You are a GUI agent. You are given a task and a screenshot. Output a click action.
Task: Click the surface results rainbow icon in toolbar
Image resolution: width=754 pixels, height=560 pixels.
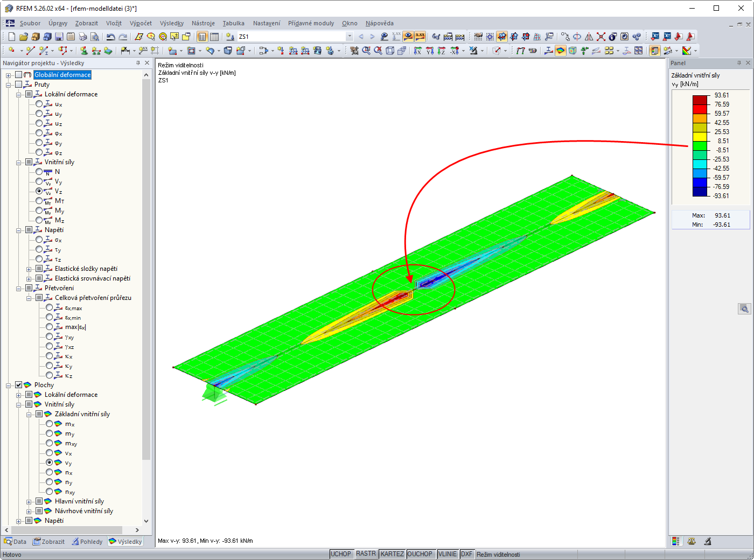pyautogui.click(x=561, y=51)
